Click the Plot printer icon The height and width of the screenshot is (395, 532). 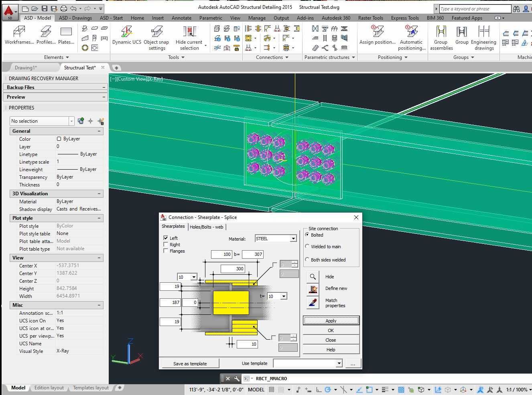click(x=63, y=8)
